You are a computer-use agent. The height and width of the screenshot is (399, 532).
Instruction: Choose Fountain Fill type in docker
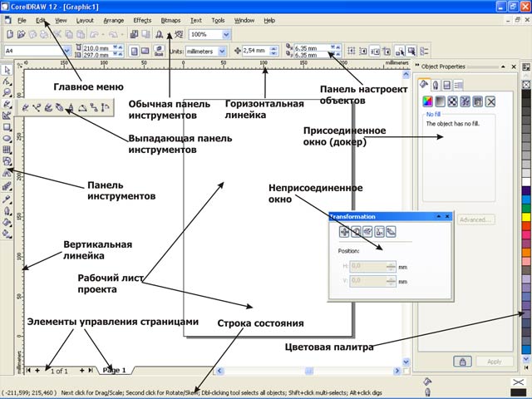point(440,101)
